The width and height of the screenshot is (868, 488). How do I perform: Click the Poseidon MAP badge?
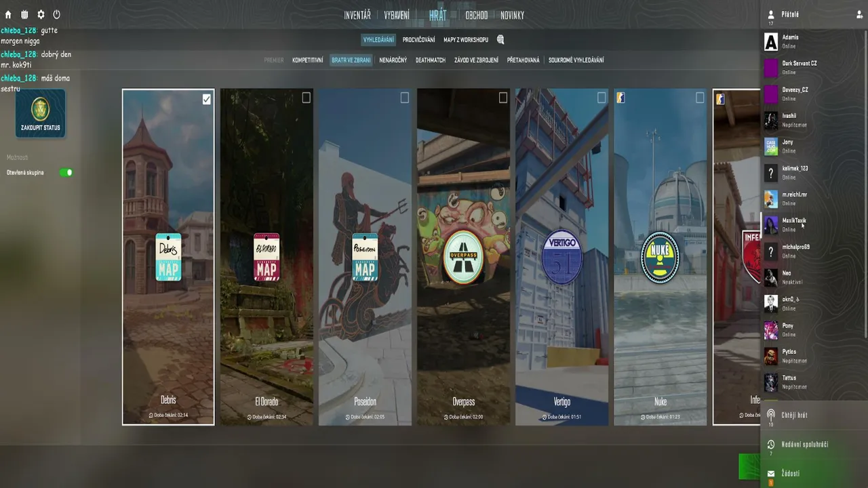click(x=365, y=257)
